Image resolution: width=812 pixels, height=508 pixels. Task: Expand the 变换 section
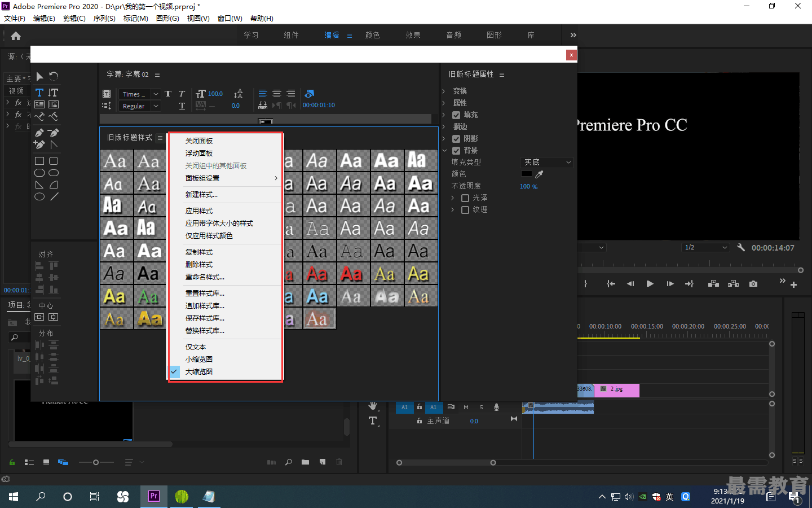point(444,91)
